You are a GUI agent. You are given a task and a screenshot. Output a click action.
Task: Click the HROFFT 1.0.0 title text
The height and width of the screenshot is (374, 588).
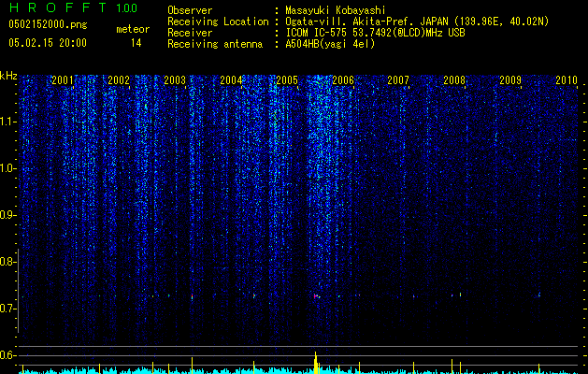73,7
